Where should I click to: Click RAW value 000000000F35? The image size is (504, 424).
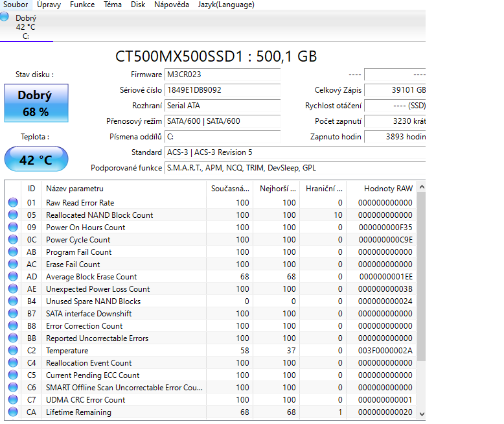point(385,228)
